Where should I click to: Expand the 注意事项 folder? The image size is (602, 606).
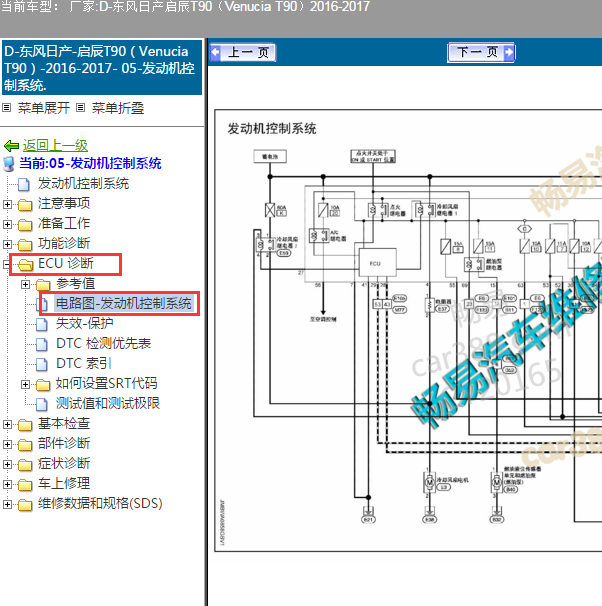(x=7, y=204)
